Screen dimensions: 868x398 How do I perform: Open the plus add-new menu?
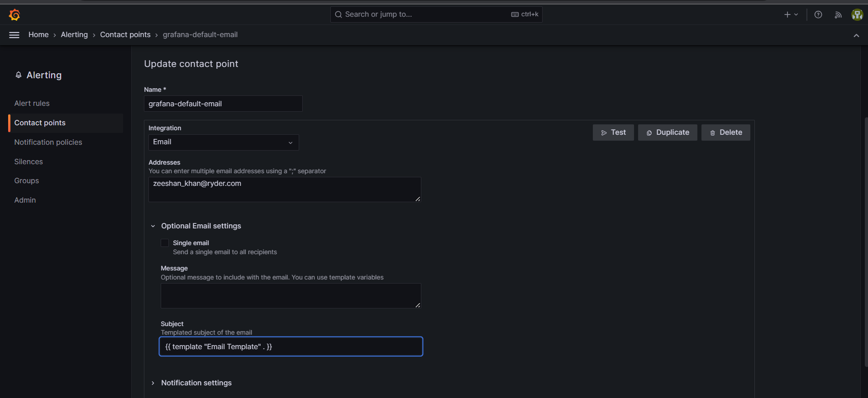tap(791, 14)
